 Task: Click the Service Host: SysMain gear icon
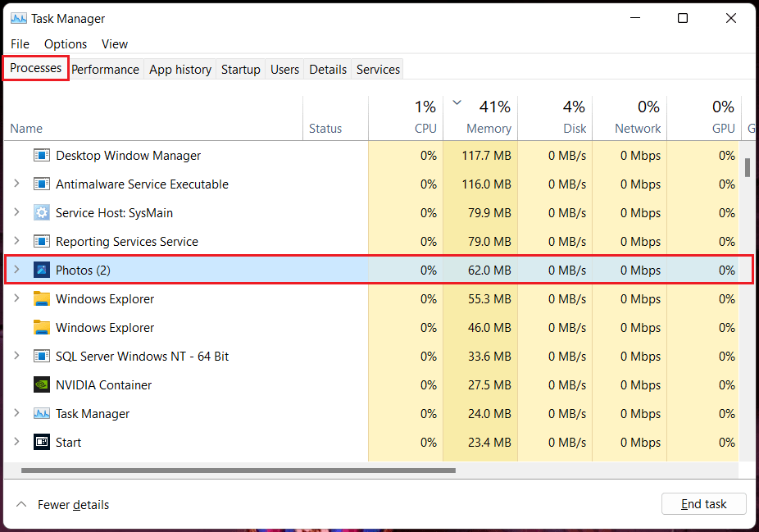(42, 212)
